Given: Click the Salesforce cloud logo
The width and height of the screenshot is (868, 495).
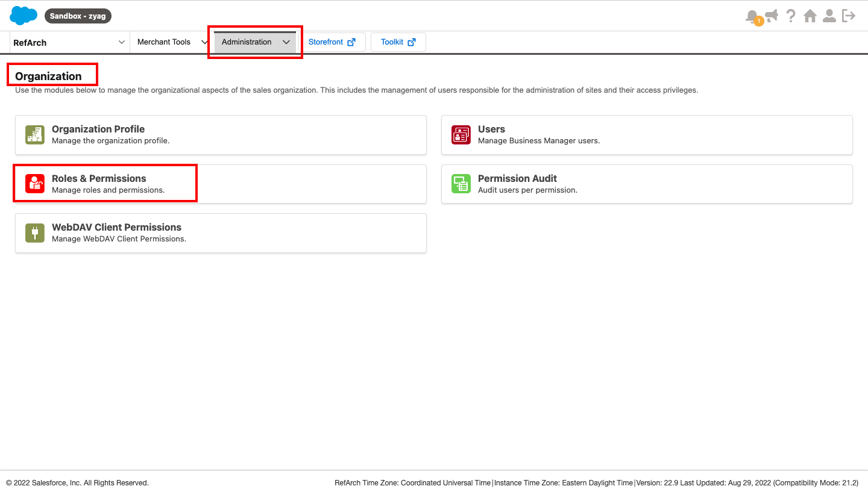Looking at the screenshot, I should pyautogui.click(x=24, y=16).
